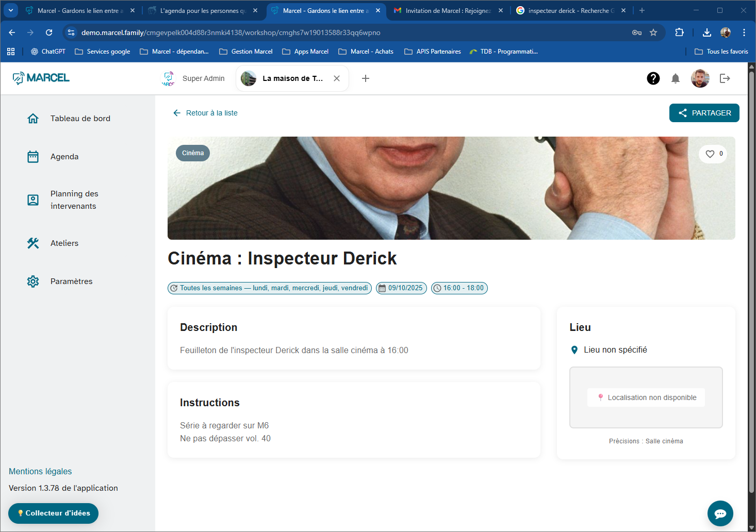Open the chat bubble widget
This screenshot has height=532, width=756.
(x=720, y=513)
